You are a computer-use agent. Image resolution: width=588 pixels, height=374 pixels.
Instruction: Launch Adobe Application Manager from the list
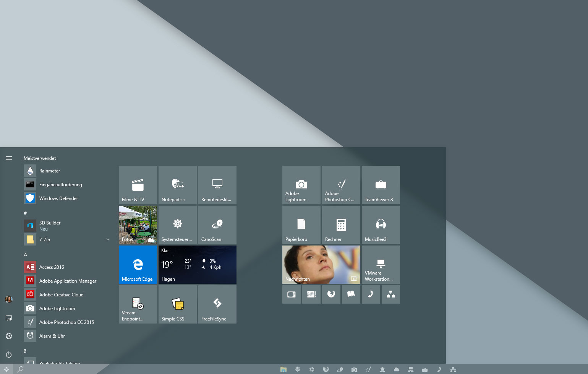68,281
